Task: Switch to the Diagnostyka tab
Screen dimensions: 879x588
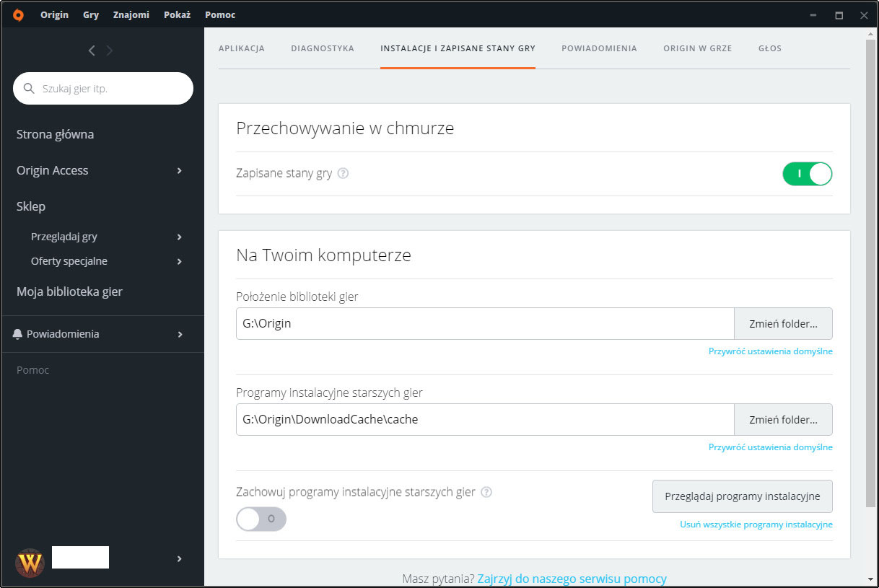Action: 323,48
